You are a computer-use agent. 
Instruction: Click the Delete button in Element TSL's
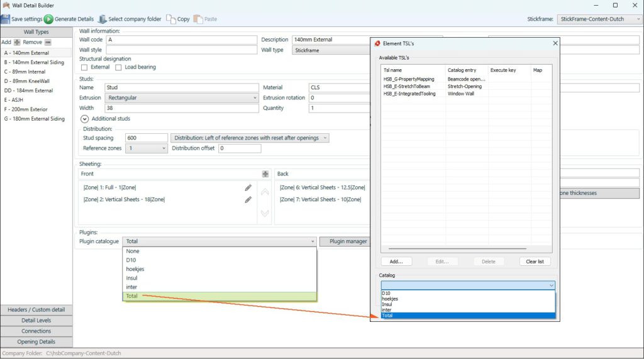489,262
